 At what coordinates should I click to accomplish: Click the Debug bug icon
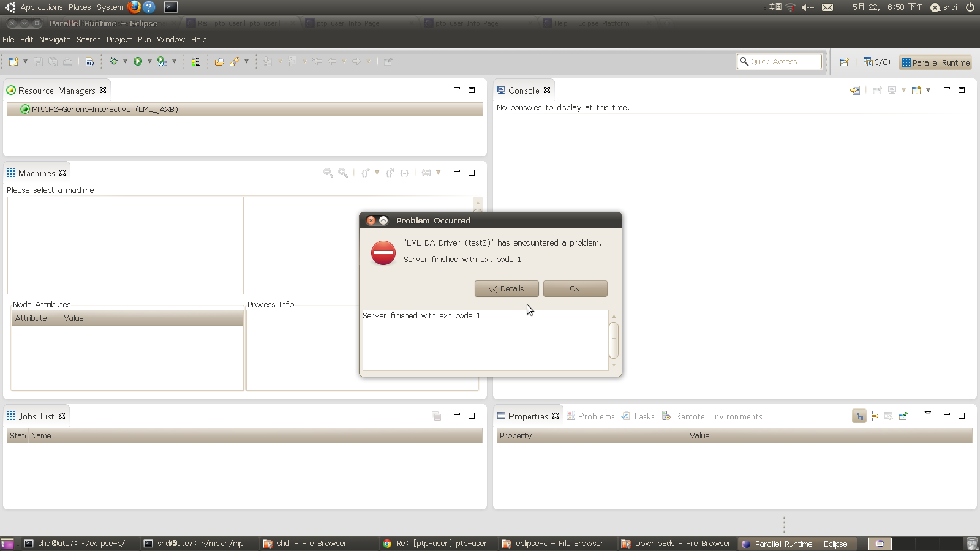click(x=113, y=61)
